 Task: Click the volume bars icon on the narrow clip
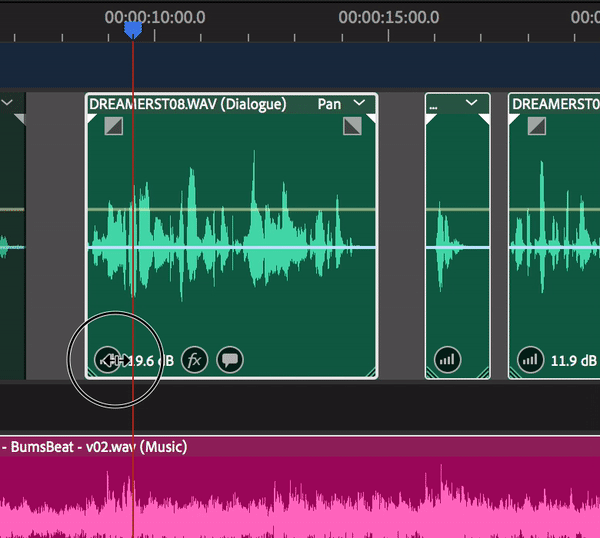447,360
